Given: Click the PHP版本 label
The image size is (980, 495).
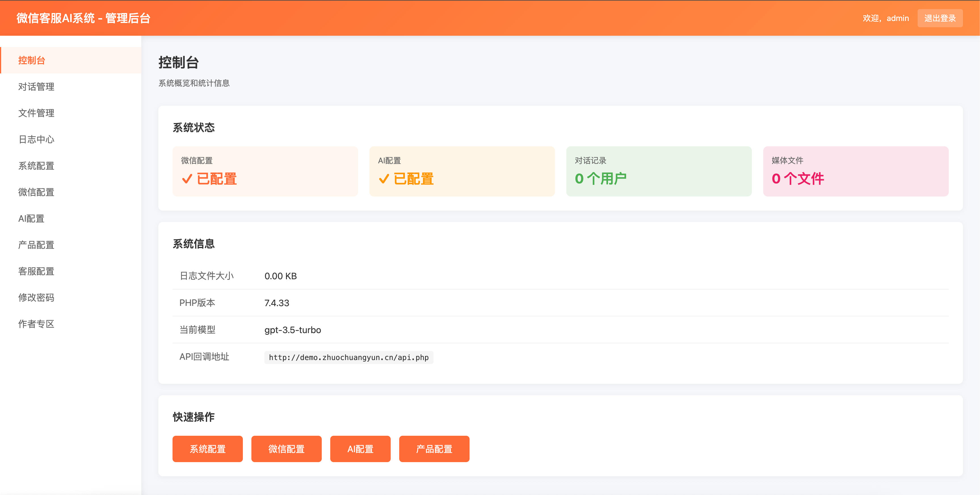Looking at the screenshot, I should pyautogui.click(x=197, y=302).
